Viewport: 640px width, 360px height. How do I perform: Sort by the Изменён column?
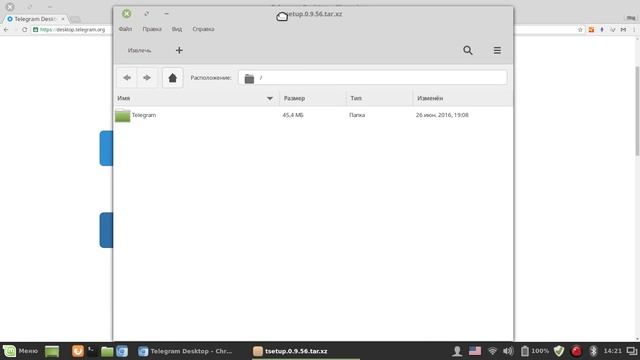463,98
